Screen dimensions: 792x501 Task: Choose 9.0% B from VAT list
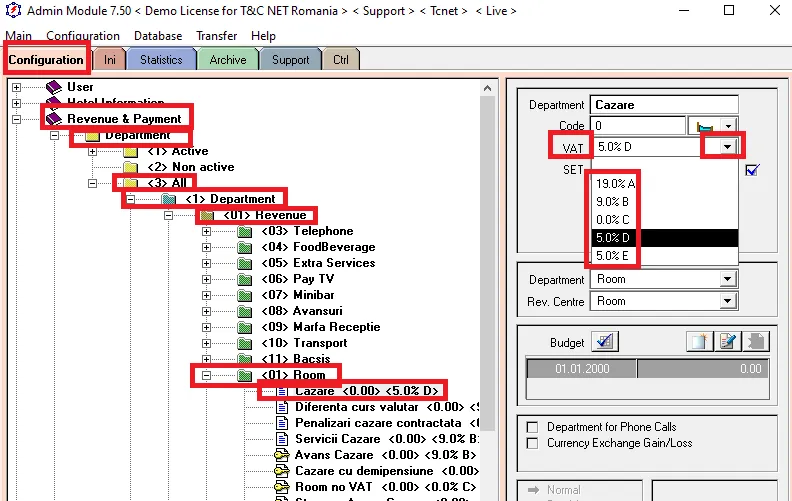[x=664, y=202]
